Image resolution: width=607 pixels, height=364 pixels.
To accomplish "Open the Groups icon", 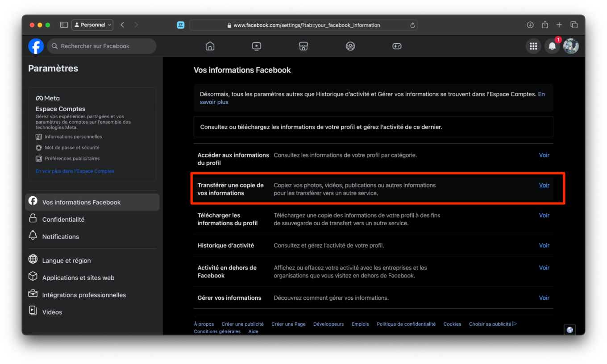I will point(350,46).
